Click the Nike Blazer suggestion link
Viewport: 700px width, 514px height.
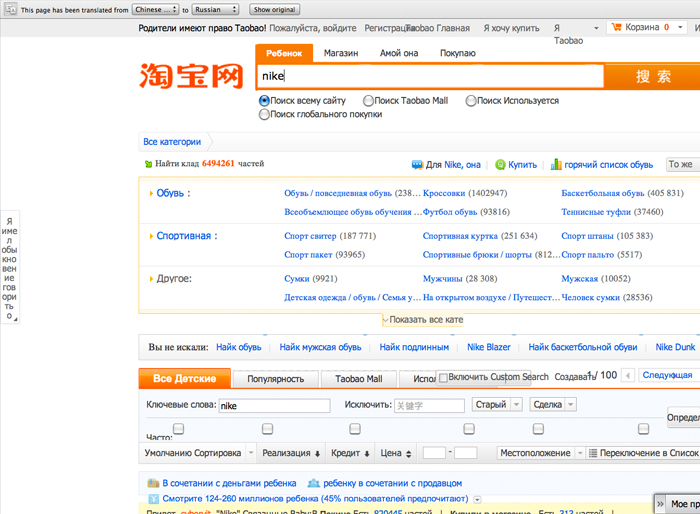488,347
